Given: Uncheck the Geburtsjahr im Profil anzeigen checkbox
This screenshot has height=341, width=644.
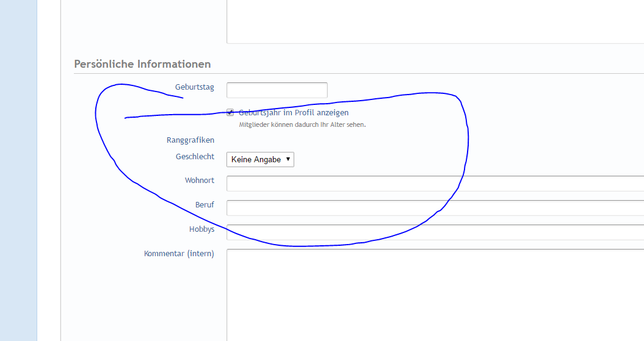Looking at the screenshot, I should click(x=230, y=113).
